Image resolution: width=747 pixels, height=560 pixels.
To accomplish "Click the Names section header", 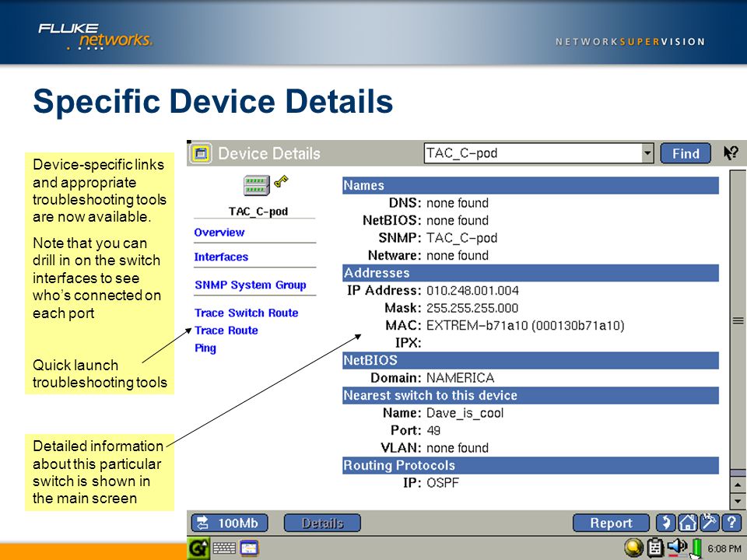I will [530, 185].
